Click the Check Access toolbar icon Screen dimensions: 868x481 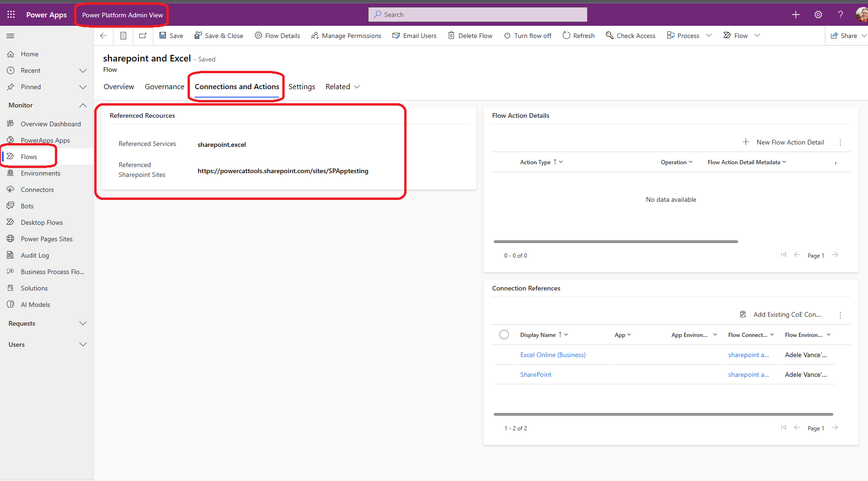[630, 35]
